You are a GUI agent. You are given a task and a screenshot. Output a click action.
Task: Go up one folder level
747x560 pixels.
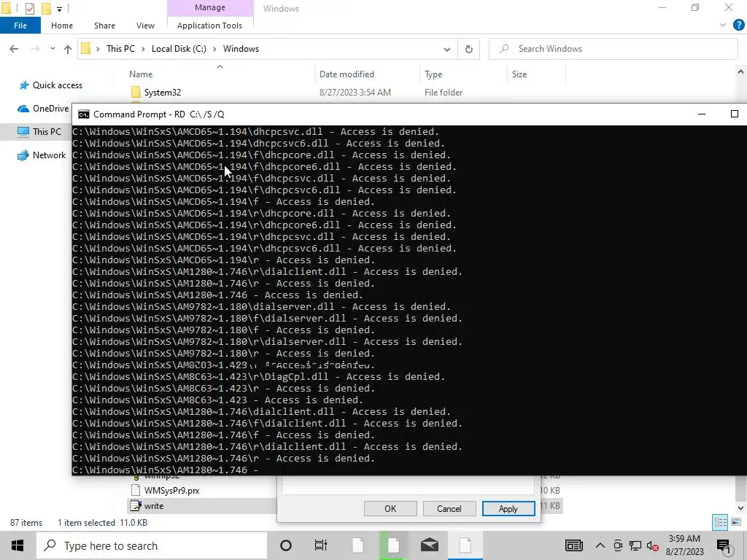(68, 49)
